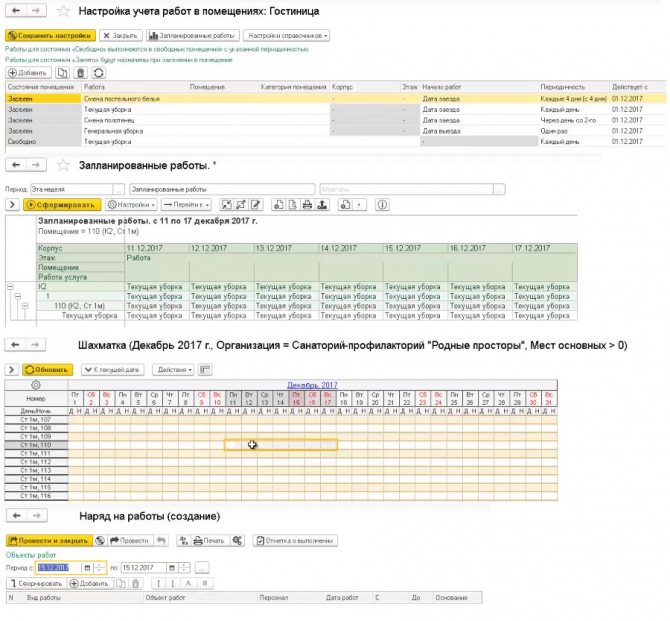
Task: Collapse the 110 (К2, Ст 1м) tree group
Action: (25, 306)
